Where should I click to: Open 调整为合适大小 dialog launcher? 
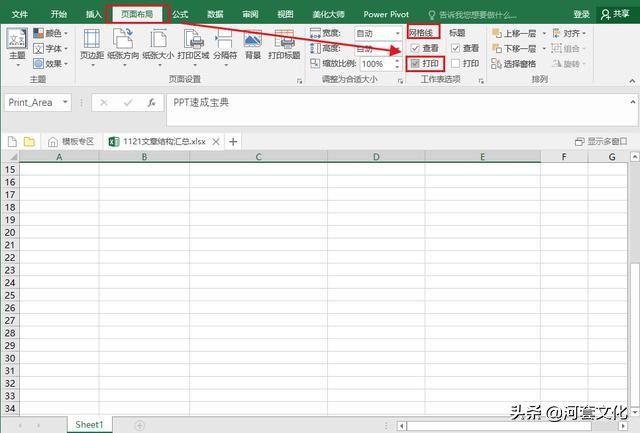tap(400, 81)
